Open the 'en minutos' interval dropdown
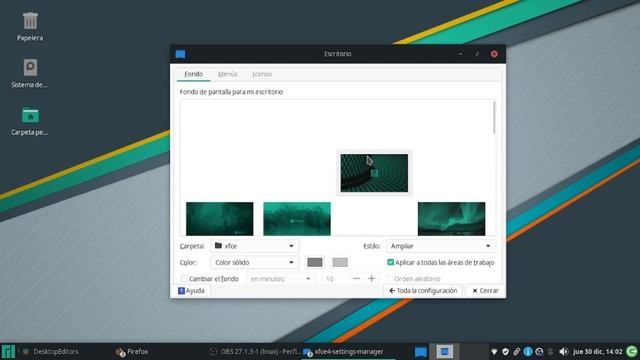This screenshot has height=360, width=640. (281, 279)
